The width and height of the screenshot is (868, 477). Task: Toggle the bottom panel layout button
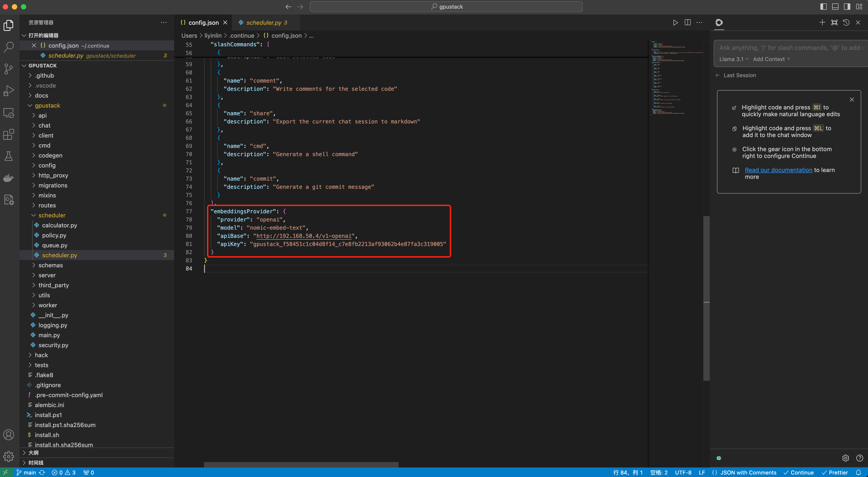coord(835,7)
